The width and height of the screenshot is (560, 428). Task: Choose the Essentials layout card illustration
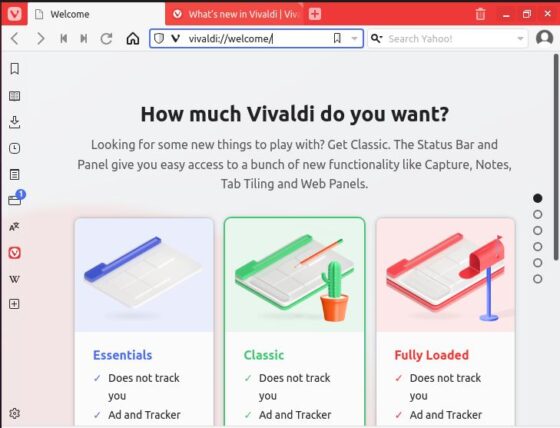click(144, 275)
